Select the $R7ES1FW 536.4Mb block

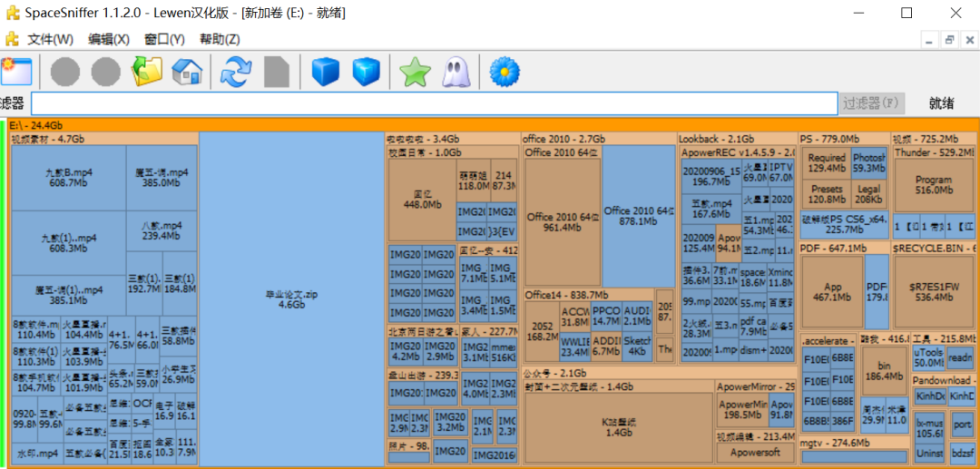click(x=934, y=292)
